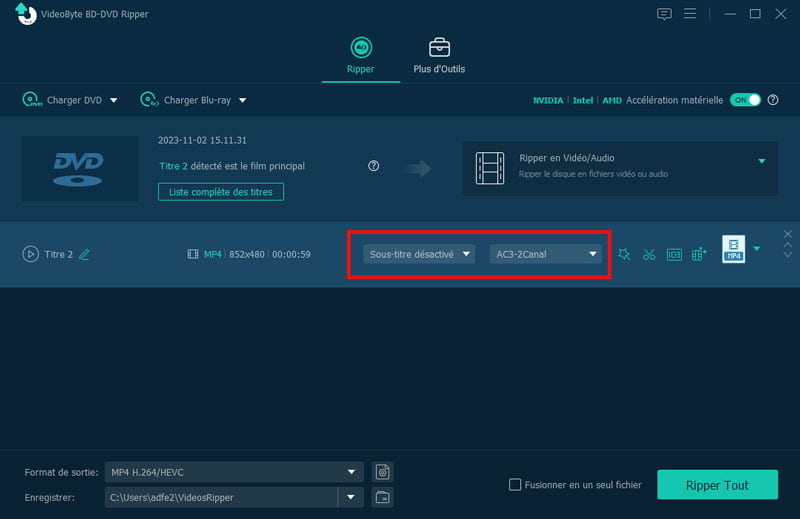Open output folder icon

382,497
